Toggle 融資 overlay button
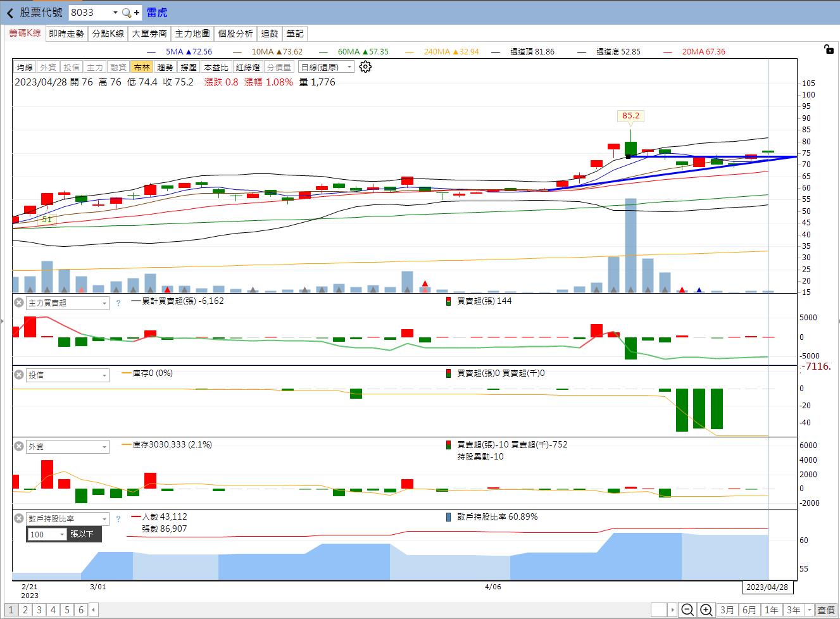This screenshot has height=619, width=840. (118, 67)
